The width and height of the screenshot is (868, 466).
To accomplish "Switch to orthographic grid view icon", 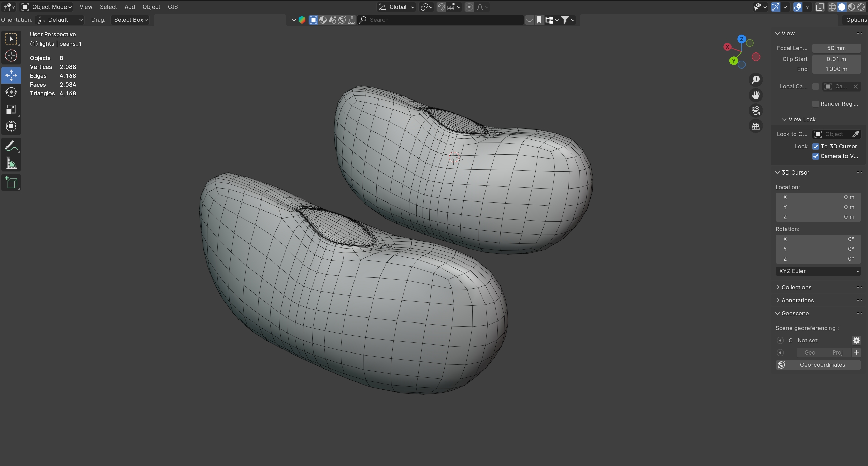I will click(756, 126).
